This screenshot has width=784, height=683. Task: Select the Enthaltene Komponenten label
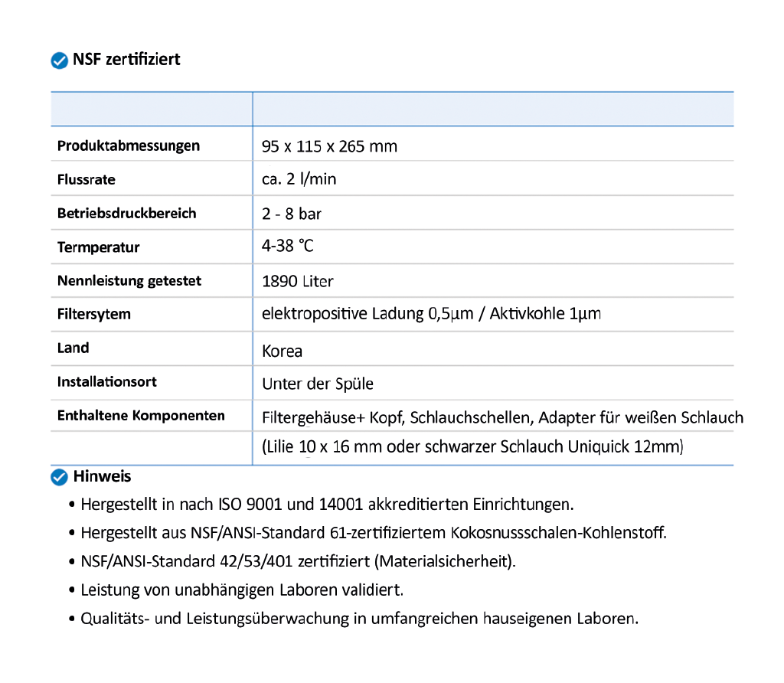click(141, 416)
